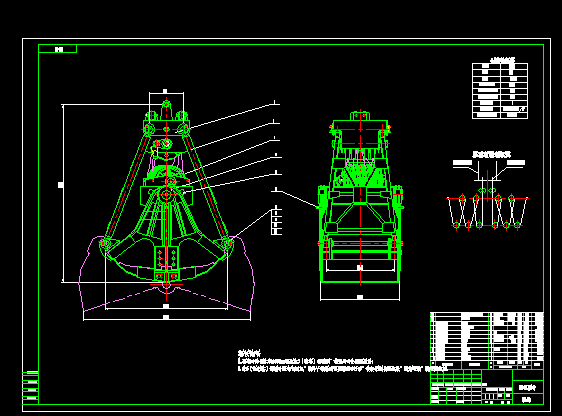Image resolution: width=562 pixels, height=416 pixels.
Task: Pick the central cutting-edge bolt plate of the bucket
Action: (x=167, y=263)
